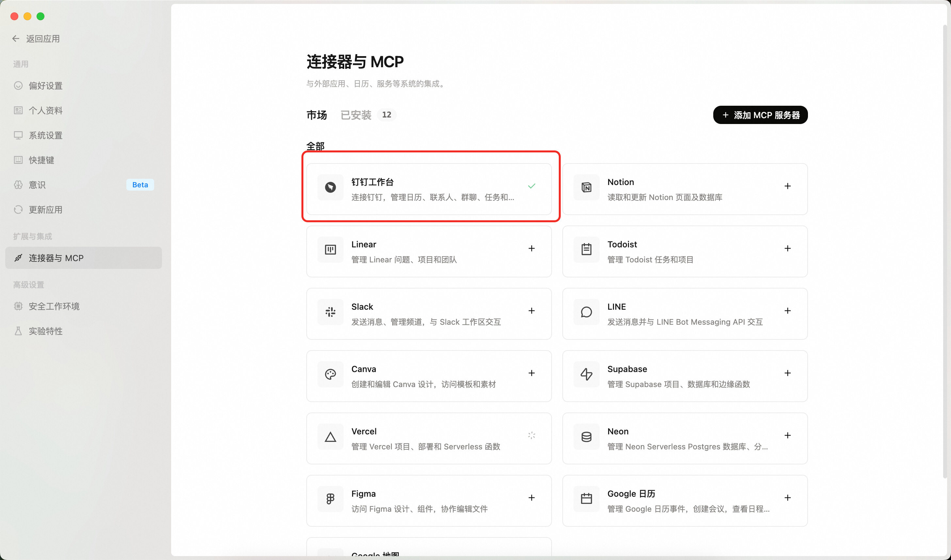The image size is (951, 560).
Task: Add the Figma connector with plus icon
Action: (532, 498)
